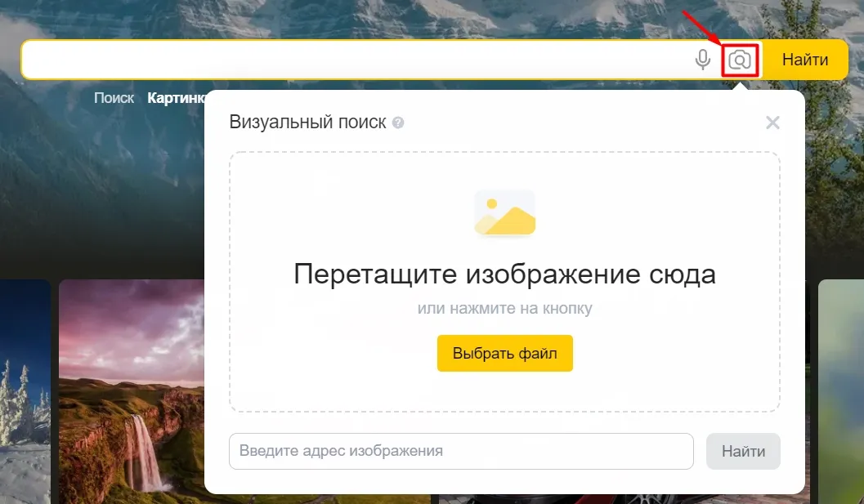Click the yellow Найти search button
Image resolution: width=864 pixels, height=504 pixels.
point(805,60)
